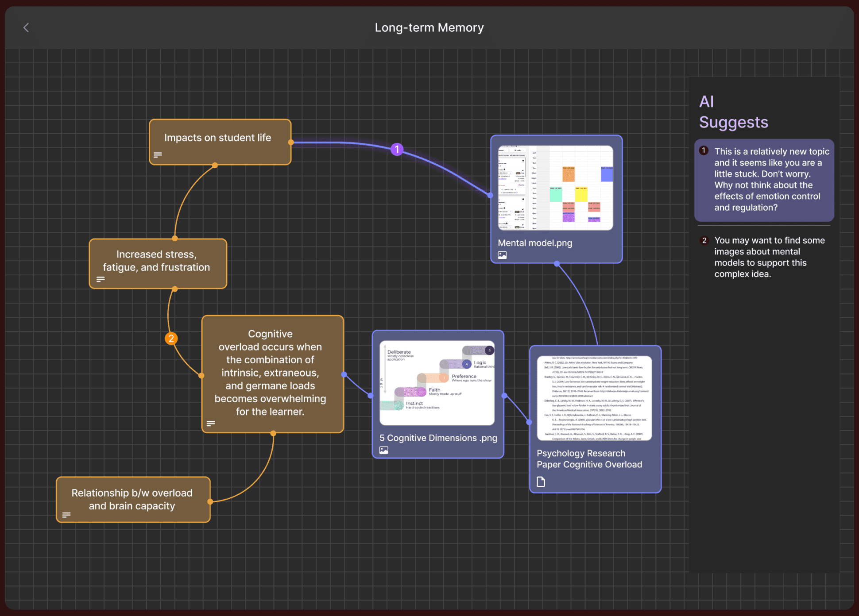
Task: Select the Relationship b/w overload and brain capacity node
Action: coord(132,499)
